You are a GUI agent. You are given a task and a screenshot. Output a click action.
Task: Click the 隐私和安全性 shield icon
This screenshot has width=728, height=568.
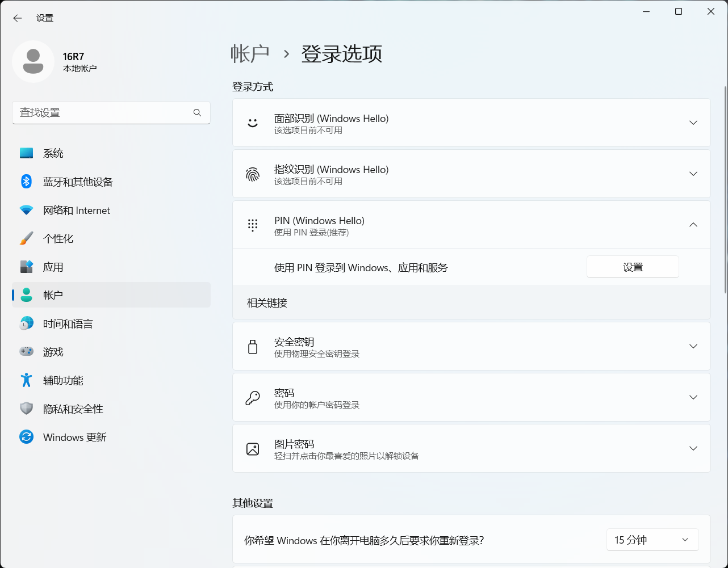(x=27, y=409)
